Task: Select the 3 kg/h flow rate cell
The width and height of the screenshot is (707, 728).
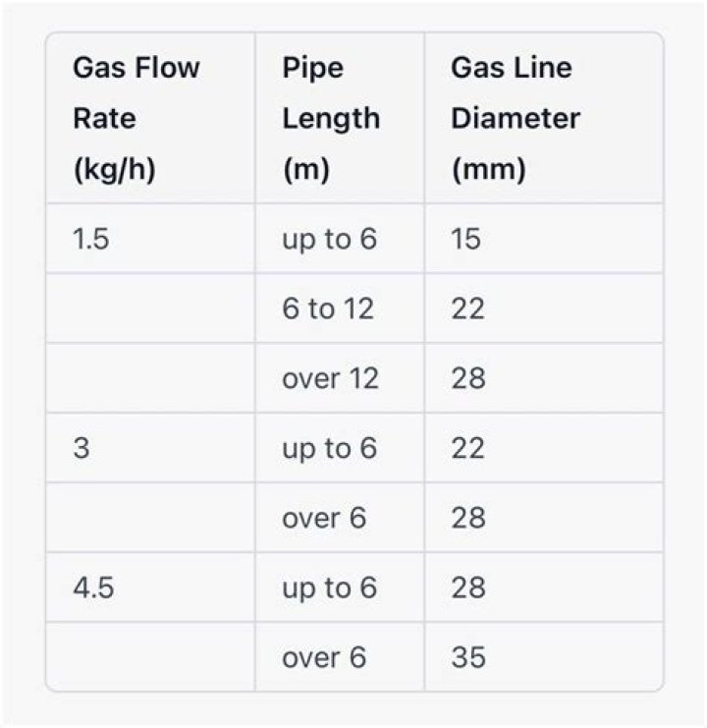Action: [81, 448]
